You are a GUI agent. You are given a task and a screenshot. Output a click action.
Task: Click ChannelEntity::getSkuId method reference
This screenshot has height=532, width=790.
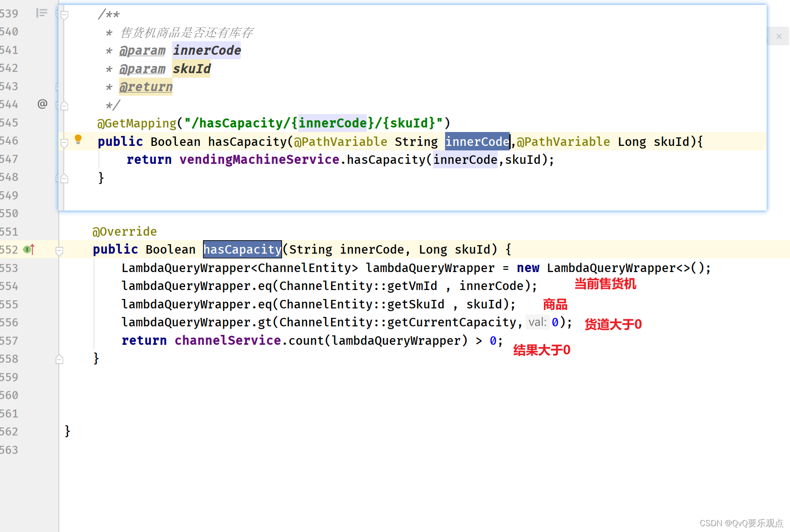pos(362,304)
